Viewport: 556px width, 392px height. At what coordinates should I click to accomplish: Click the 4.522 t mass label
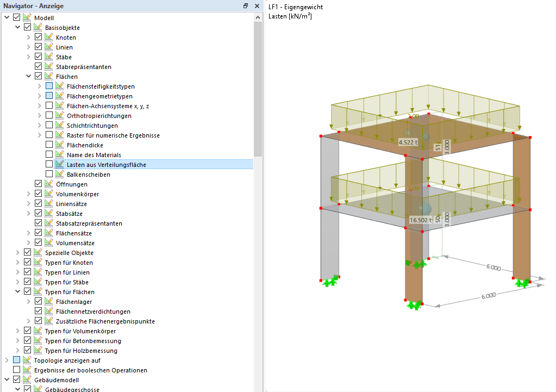click(408, 142)
